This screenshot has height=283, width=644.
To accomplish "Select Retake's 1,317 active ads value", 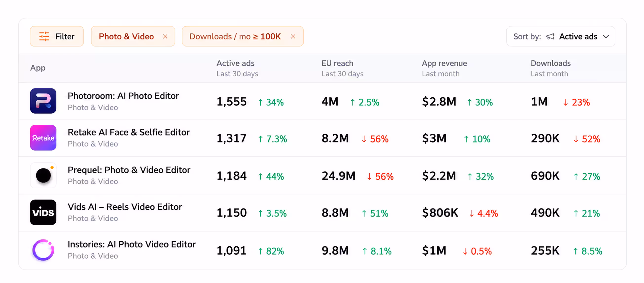I will point(232,138).
